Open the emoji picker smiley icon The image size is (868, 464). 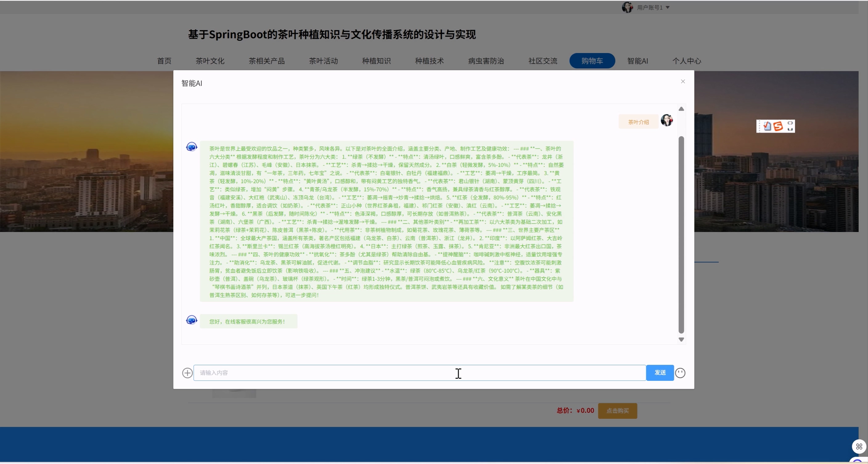click(680, 373)
